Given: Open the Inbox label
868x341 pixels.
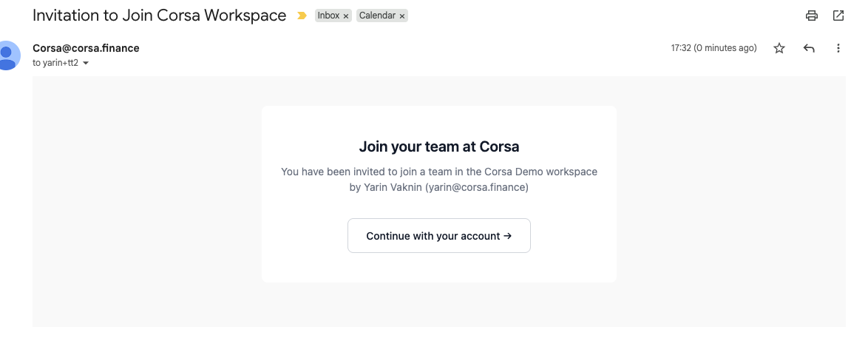Looking at the screenshot, I should click(328, 16).
